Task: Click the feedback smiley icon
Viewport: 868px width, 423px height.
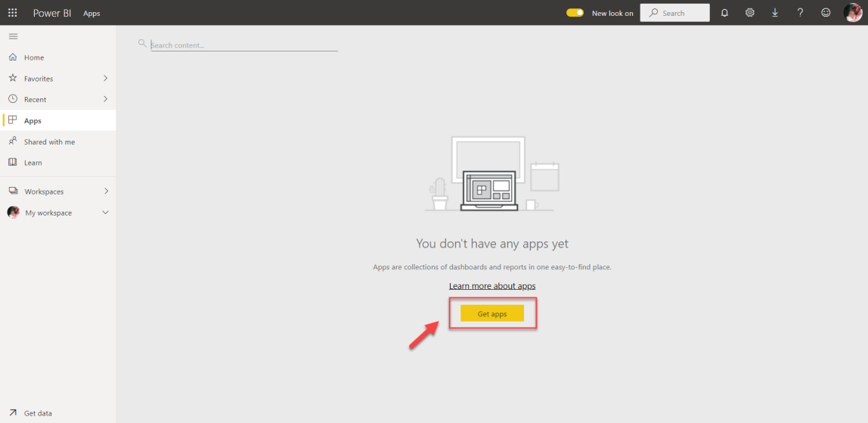Action: [x=826, y=13]
